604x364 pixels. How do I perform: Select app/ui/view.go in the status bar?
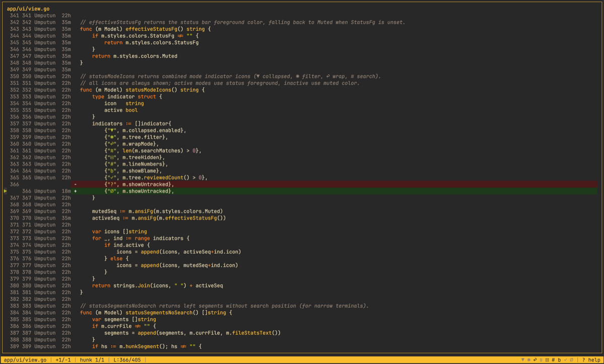[x=25, y=360]
